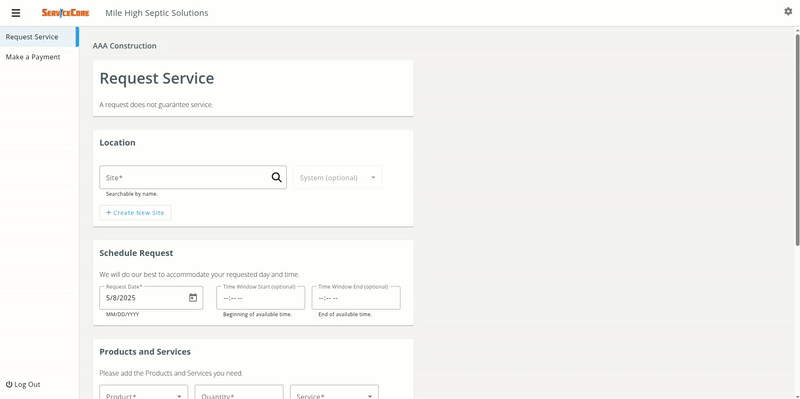Screen dimensions: 800x399
Task: Click the ServiceCore logo
Action: [65, 13]
